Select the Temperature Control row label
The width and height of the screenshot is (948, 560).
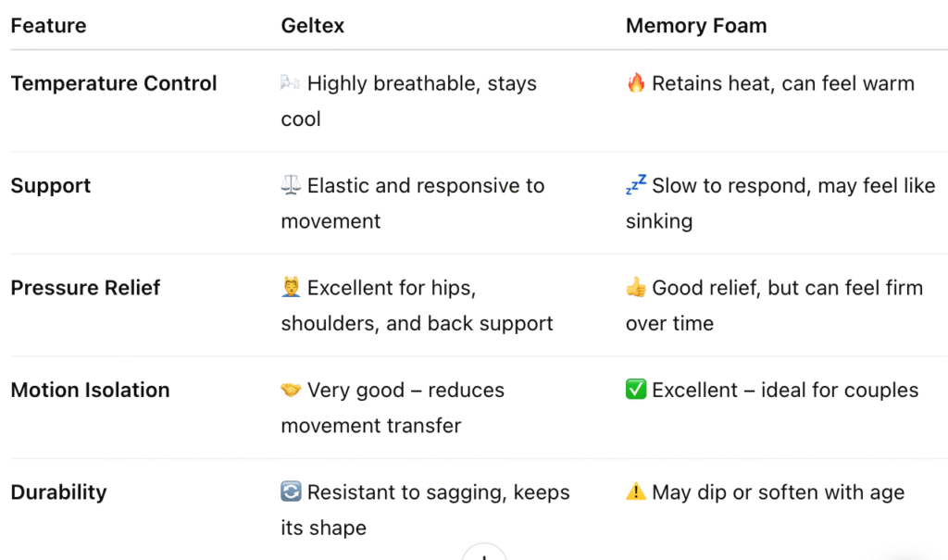coord(114,83)
